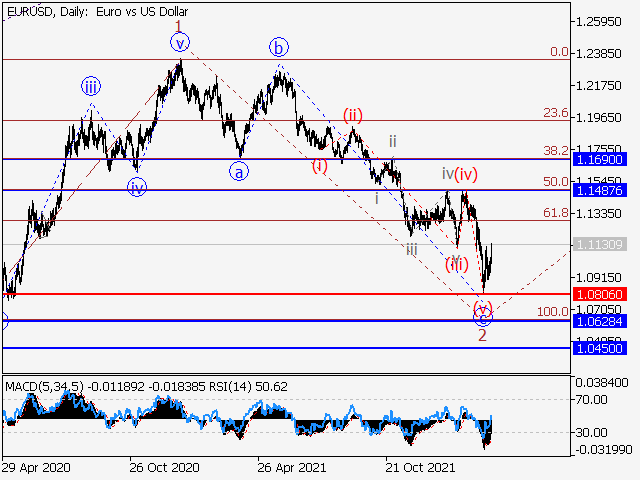Viewport: 640px width, 480px height.
Task: Click the gray iii subwave label
Action: point(411,249)
